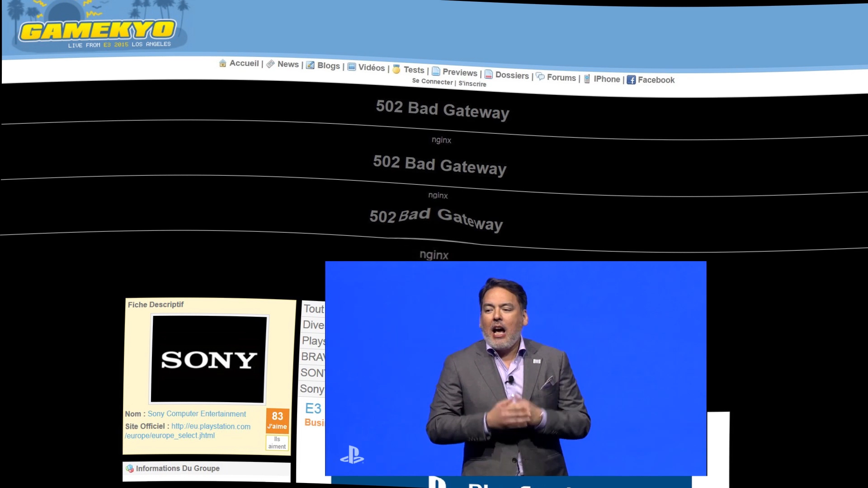This screenshot has height=488, width=868.
Task: Click the first 502 Bad Gateway text
Action: click(443, 110)
